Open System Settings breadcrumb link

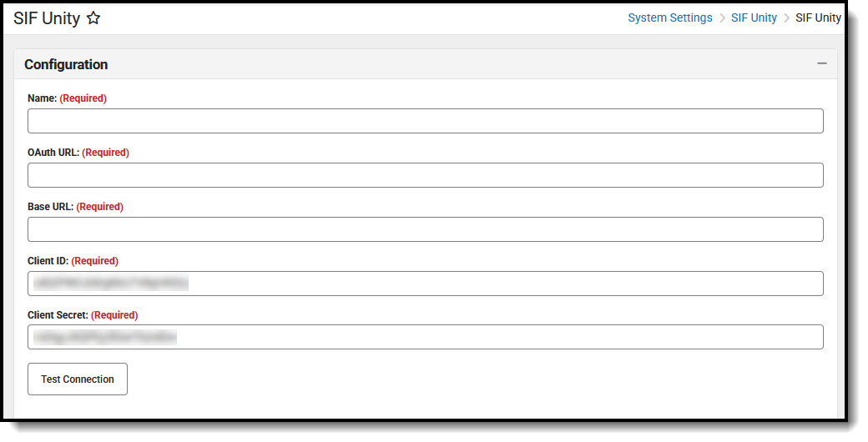tap(670, 18)
